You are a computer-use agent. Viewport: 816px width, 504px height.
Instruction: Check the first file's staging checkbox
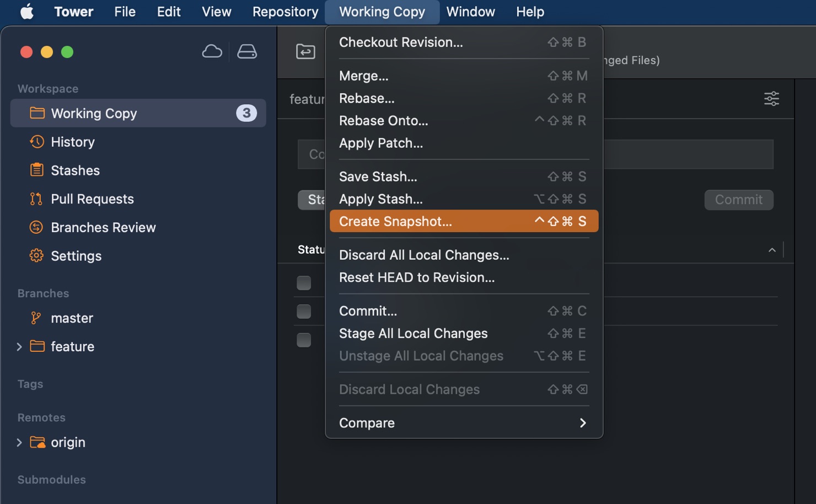tap(304, 283)
